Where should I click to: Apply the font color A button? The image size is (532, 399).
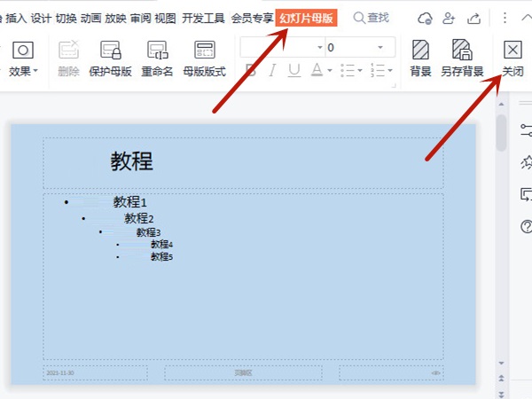point(317,70)
